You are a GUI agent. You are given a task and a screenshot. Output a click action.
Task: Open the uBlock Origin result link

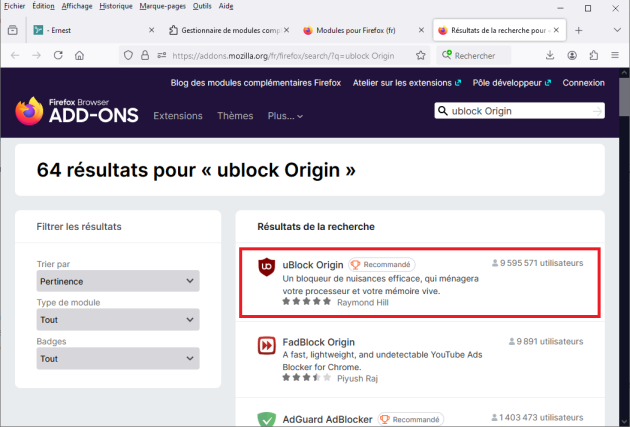(313, 264)
